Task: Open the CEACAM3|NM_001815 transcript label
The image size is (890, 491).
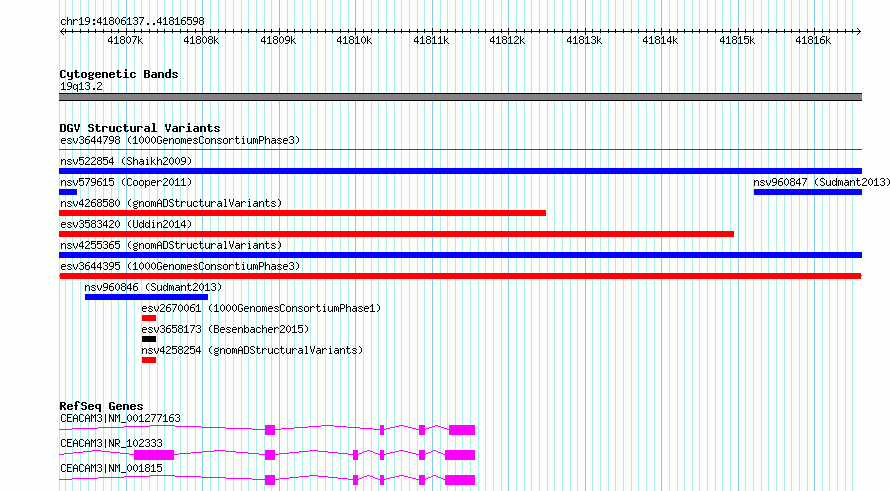Action: pos(111,468)
